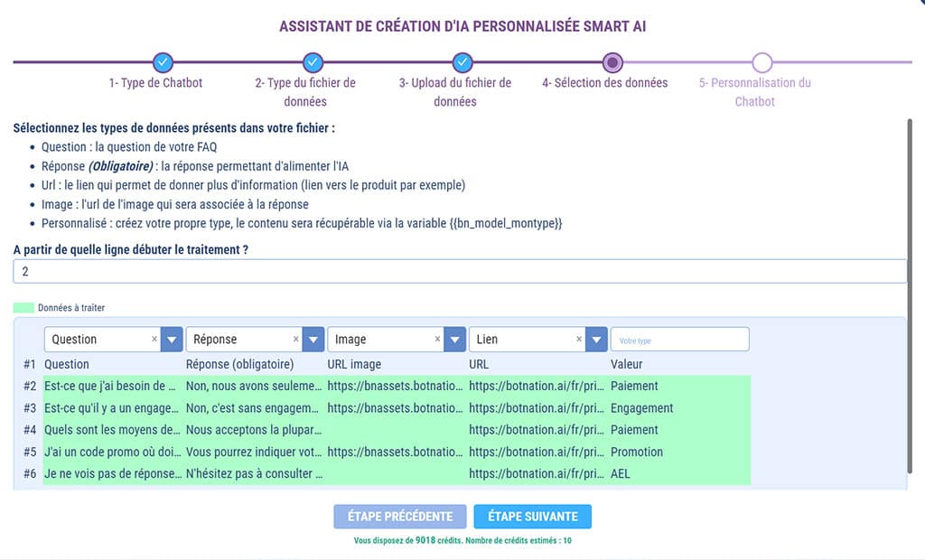Screen dimensions: 925x560
Task: Open the Question type dropdown arrow
Action: pos(173,340)
